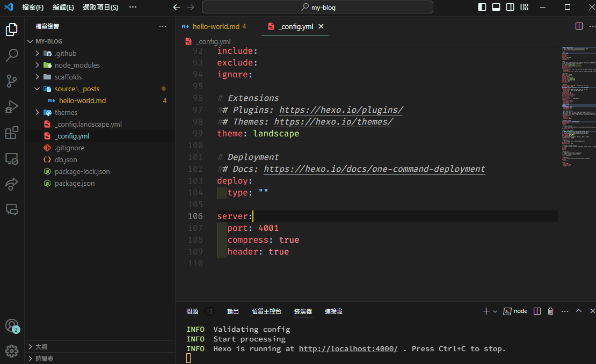The image size is (596, 364).
Task: Toggle primary sidebar visibility
Action: (x=482, y=7)
